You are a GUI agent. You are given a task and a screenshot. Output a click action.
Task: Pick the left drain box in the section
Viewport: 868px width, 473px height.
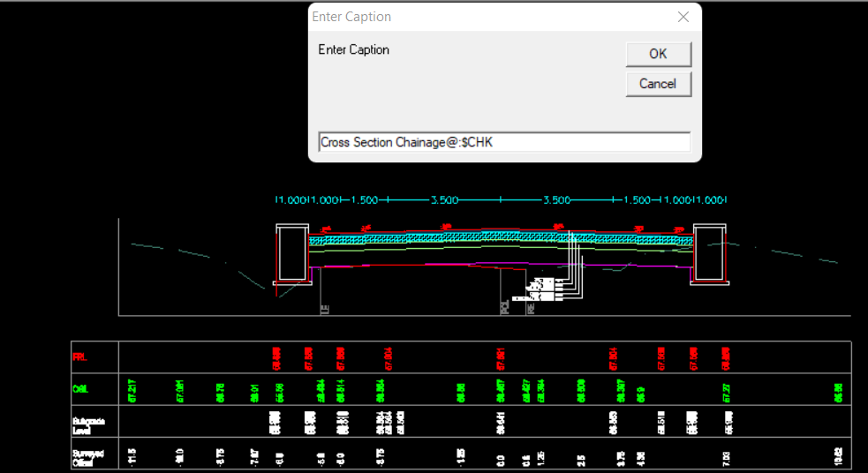291,254
